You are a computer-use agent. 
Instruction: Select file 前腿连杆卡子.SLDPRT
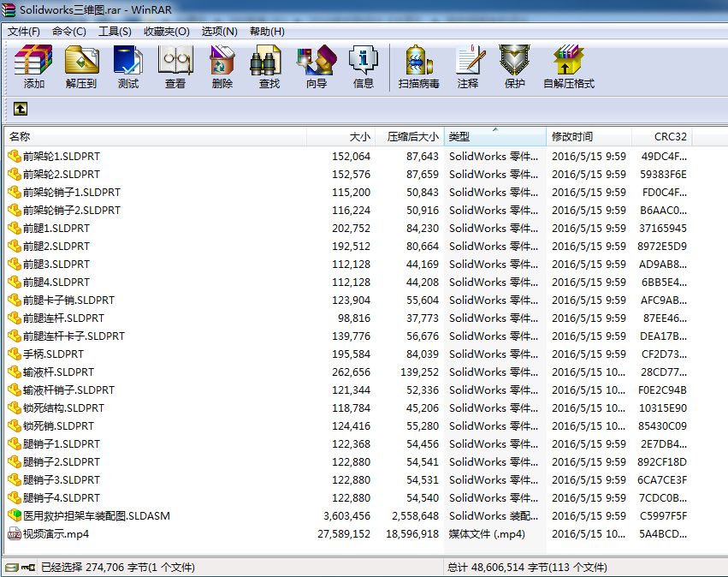click(x=74, y=336)
